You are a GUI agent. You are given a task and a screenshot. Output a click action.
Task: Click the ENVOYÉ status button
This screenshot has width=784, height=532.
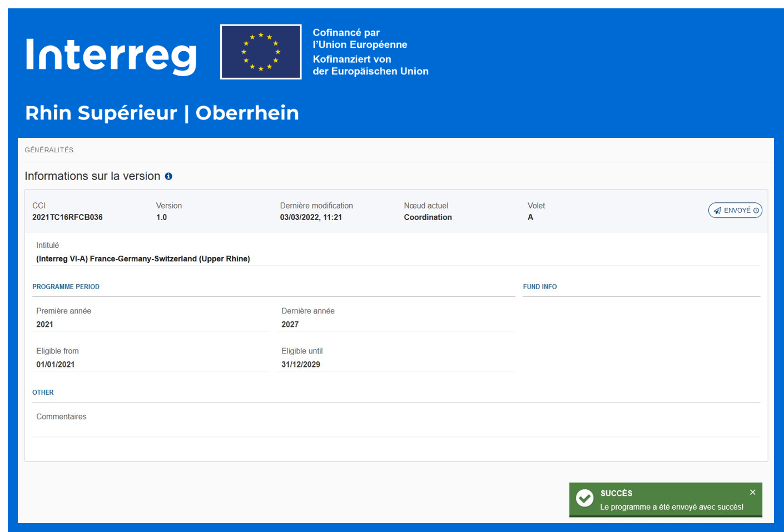(735, 210)
